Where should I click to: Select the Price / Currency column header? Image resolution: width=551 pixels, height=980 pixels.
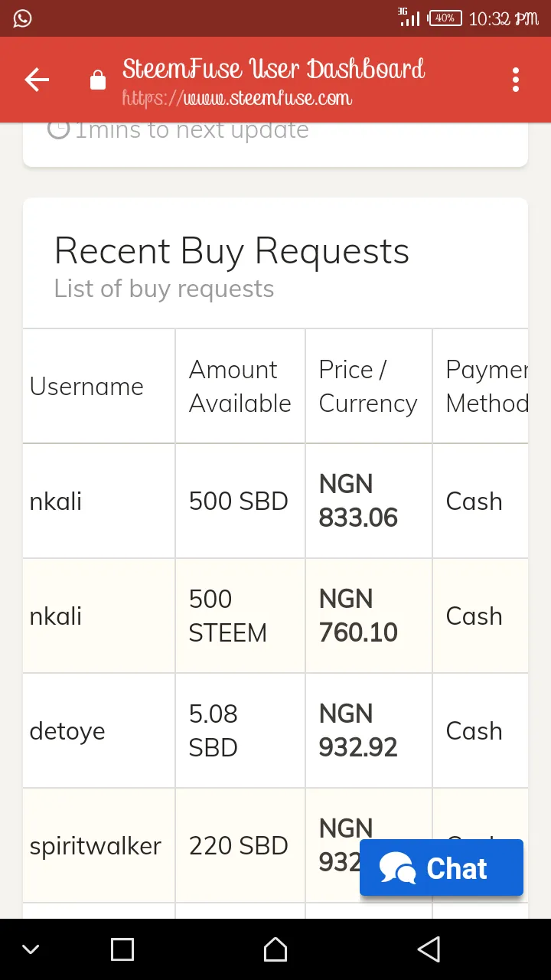(x=368, y=387)
